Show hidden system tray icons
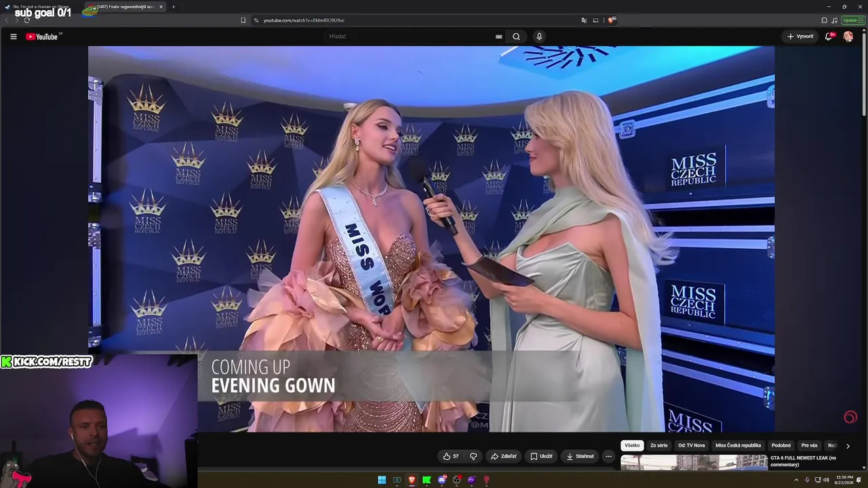The image size is (868, 488). click(796, 480)
